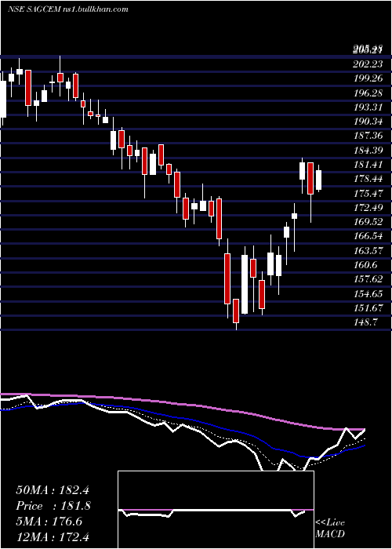Click the 160.6 price axis label
This screenshot has width=392, height=549.
tap(365, 265)
